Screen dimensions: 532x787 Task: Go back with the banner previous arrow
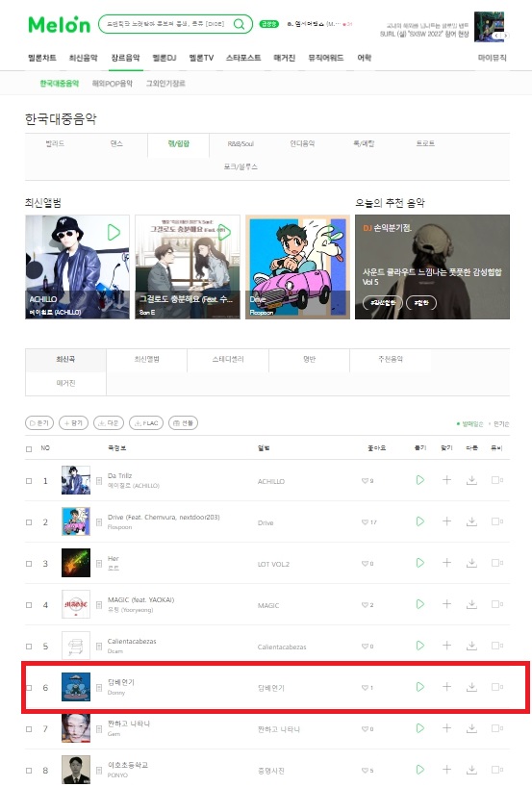pos(496,36)
